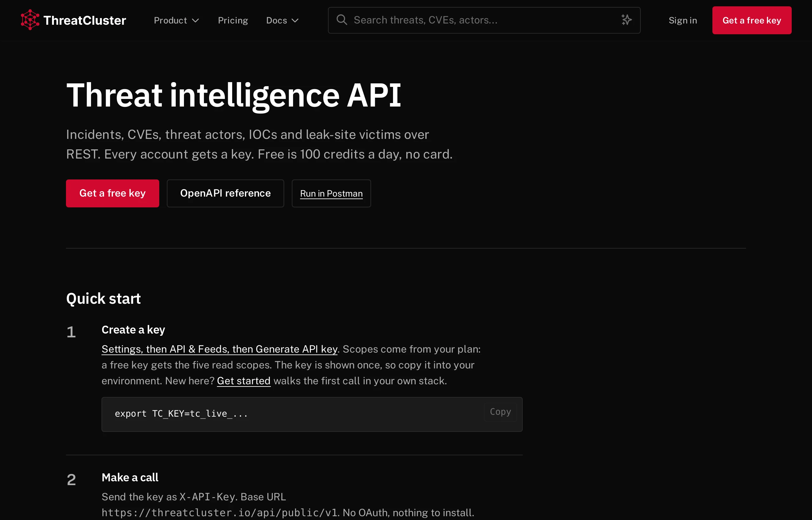Click the ThreatCluster logo icon
This screenshot has width=812, height=520.
pyautogui.click(x=30, y=20)
